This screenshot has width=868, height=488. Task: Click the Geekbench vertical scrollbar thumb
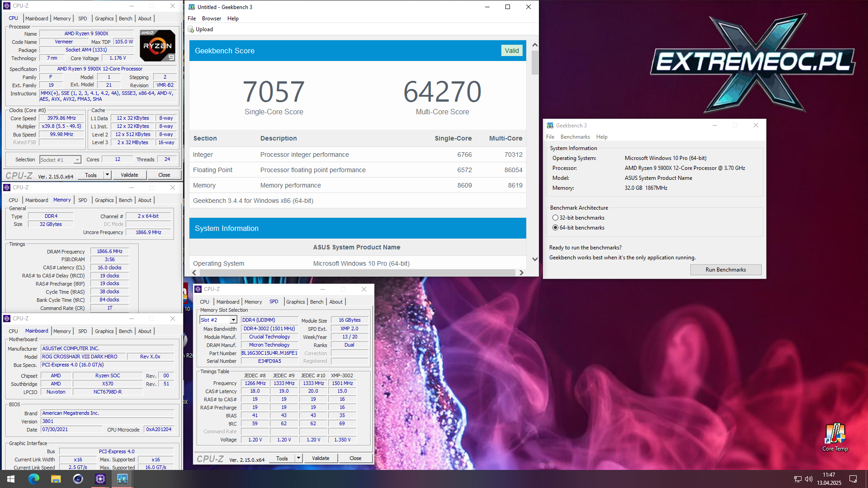pos(535,62)
